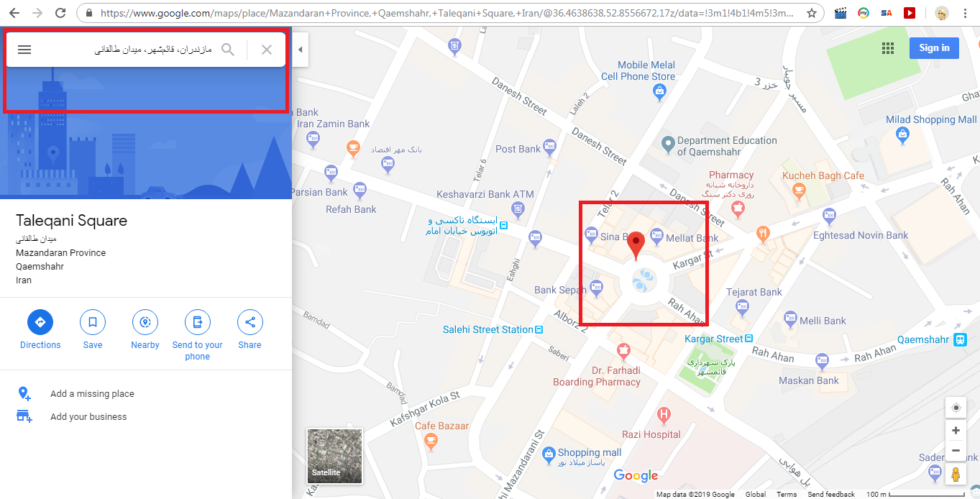Click the blue Directions button
Screen dimensions: 980x499
click(40, 322)
